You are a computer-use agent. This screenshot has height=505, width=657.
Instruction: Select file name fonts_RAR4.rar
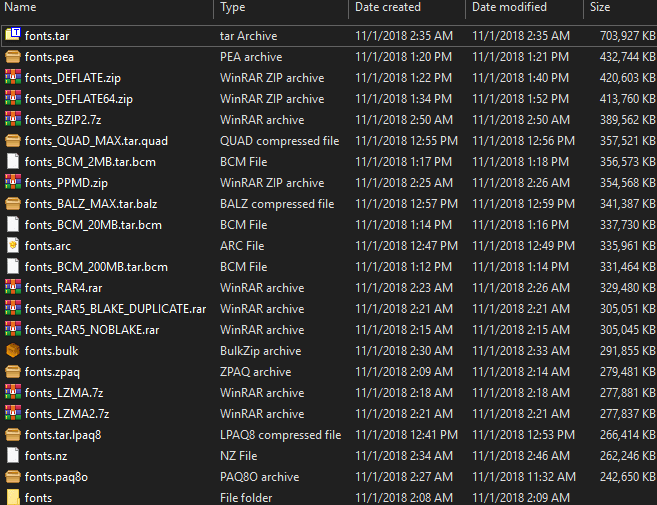pyautogui.click(x=63, y=288)
